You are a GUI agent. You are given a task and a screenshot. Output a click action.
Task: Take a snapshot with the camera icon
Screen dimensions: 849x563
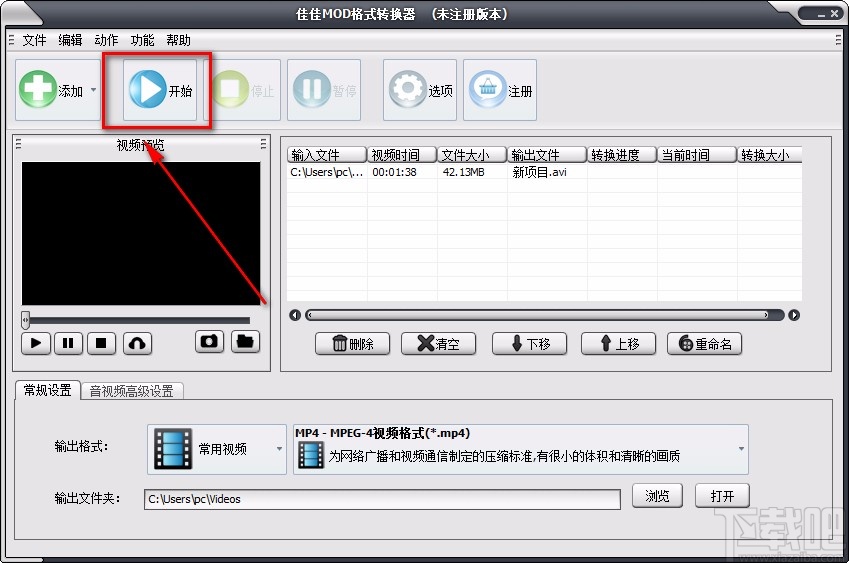(x=210, y=342)
